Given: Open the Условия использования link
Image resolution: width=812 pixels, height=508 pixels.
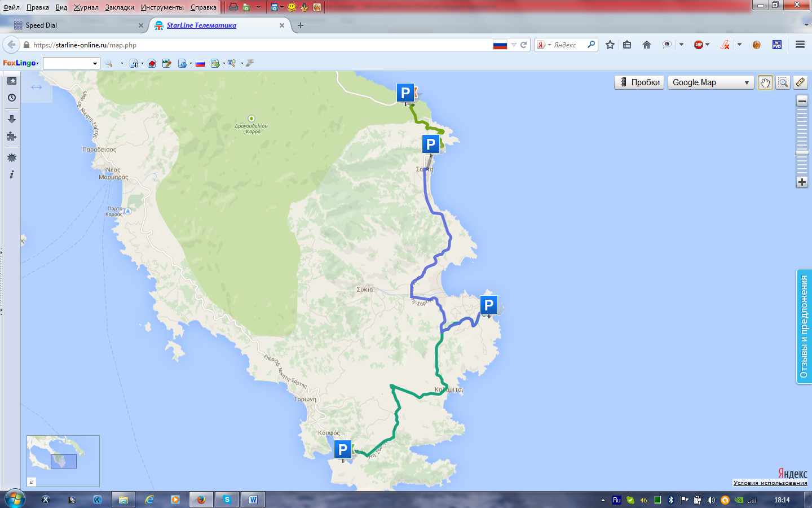Looking at the screenshot, I should tap(770, 483).
